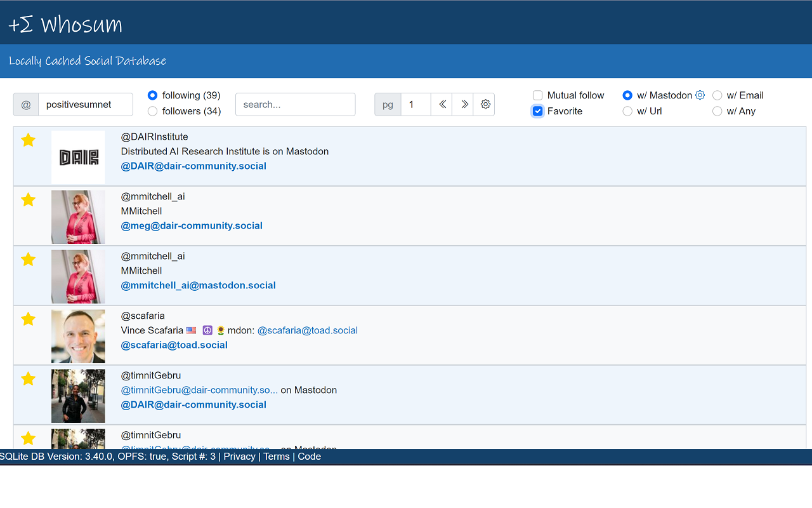
Task: Open bold @scafaria@toad.social link
Action: coord(174,345)
